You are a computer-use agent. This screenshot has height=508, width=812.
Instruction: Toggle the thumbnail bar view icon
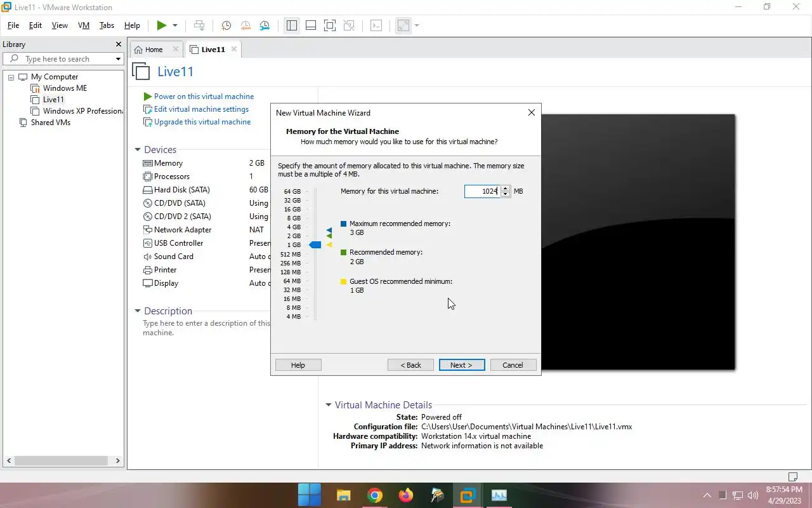pyautogui.click(x=311, y=25)
